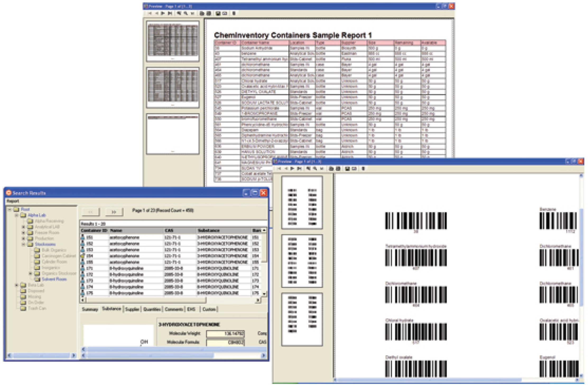Go to next page in barcode preview toolbar

(292, 168)
